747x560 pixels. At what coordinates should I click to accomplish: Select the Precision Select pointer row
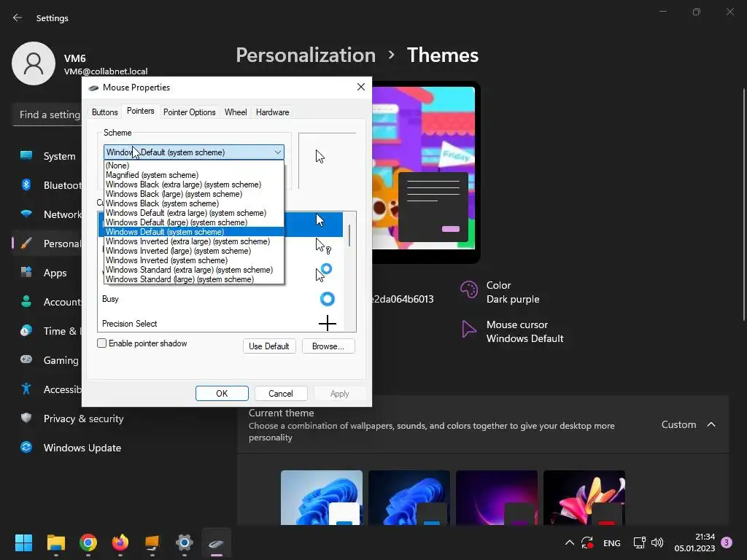[220, 324]
